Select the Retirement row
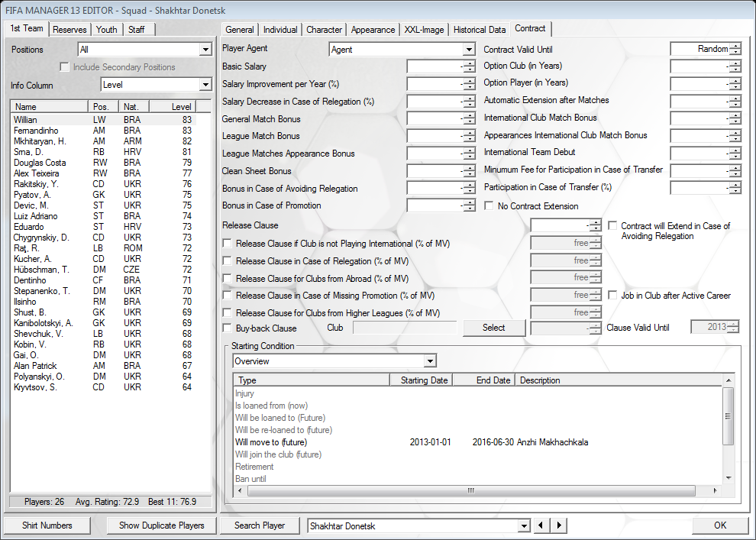 478,467
